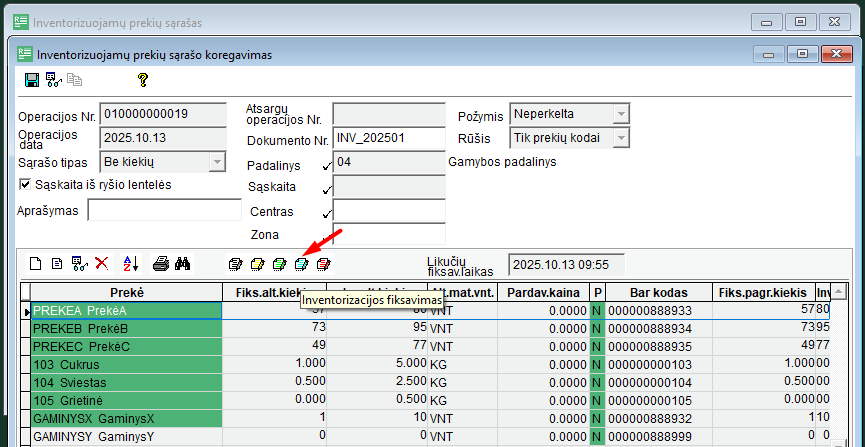This screenshot has width=865, height=447.
Task: Delete row using red X icon
Action: tap(101, 264)
